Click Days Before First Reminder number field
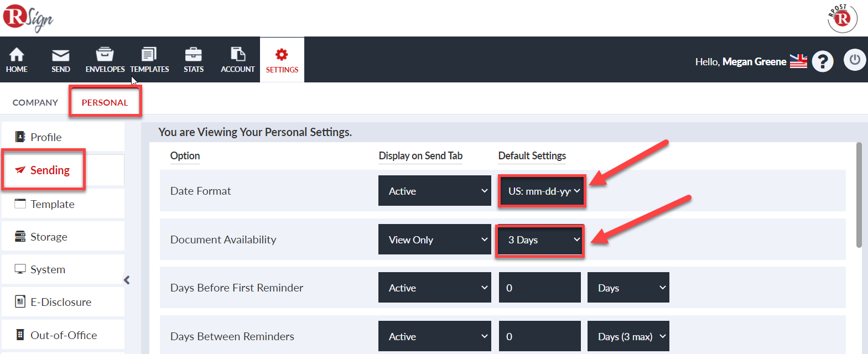The width and height of the screenshot is (868, 354). [x=540, y=288]
